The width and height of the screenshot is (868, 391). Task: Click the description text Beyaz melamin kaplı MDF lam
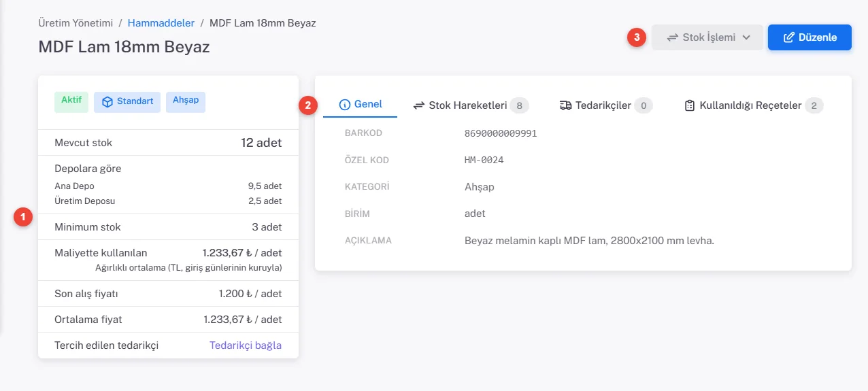[x=589, y=240]
